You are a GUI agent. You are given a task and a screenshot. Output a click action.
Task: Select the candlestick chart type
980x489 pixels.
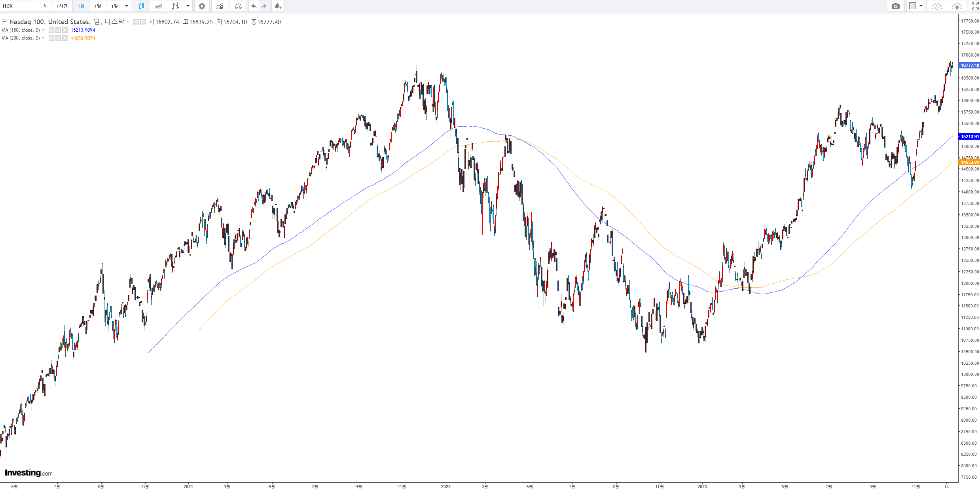point(141,6)
